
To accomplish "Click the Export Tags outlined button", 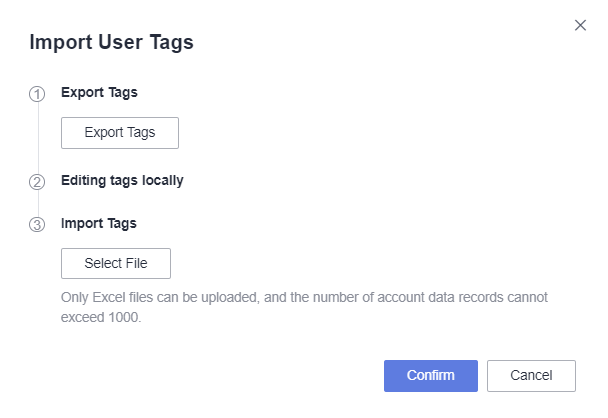I will pyautogui.click(x=120, y=133).
